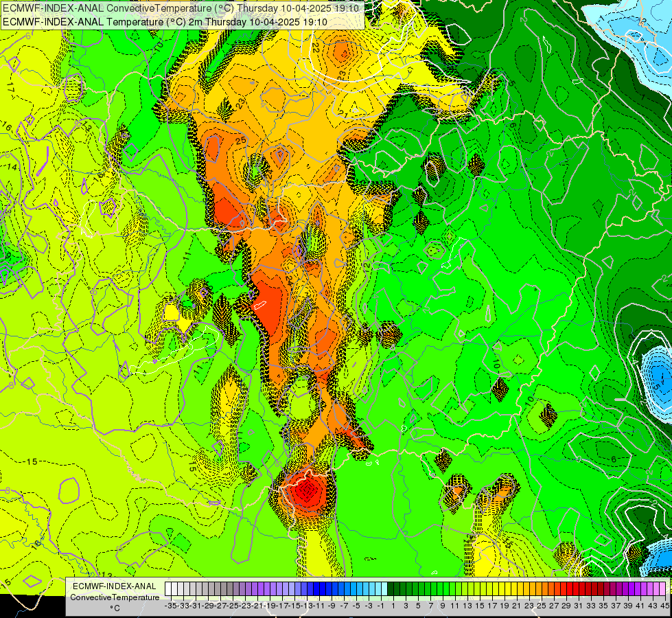
Task: Select the 45 value on legend scale
Action: point(664,606)
